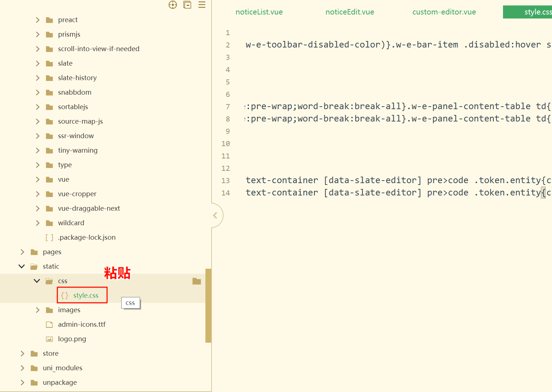552x392 pixels.
Task: Expand the tiny-warning folder chevron
Action: 37,150
